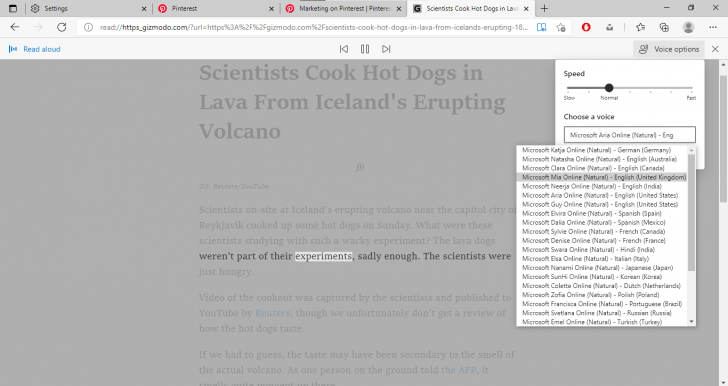Switch to Marketing on Pinterest tab

coord(343,8)
